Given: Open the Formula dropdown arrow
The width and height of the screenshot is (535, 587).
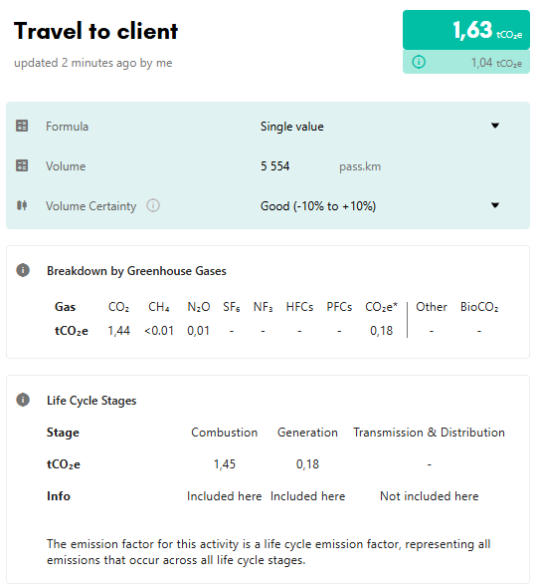Looking at the screenshot, I should tap(495, 125).
